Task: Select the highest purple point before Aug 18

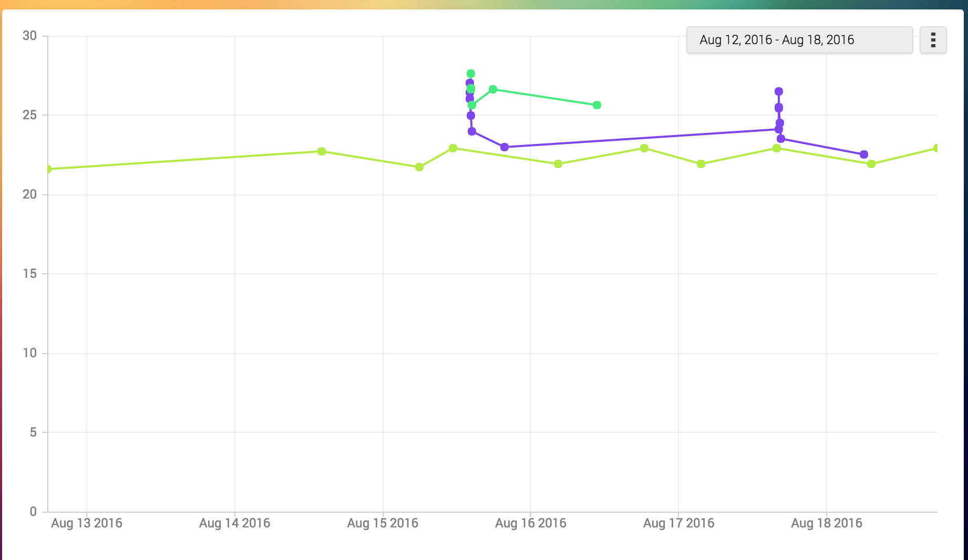Action: (x=779, y=91)
